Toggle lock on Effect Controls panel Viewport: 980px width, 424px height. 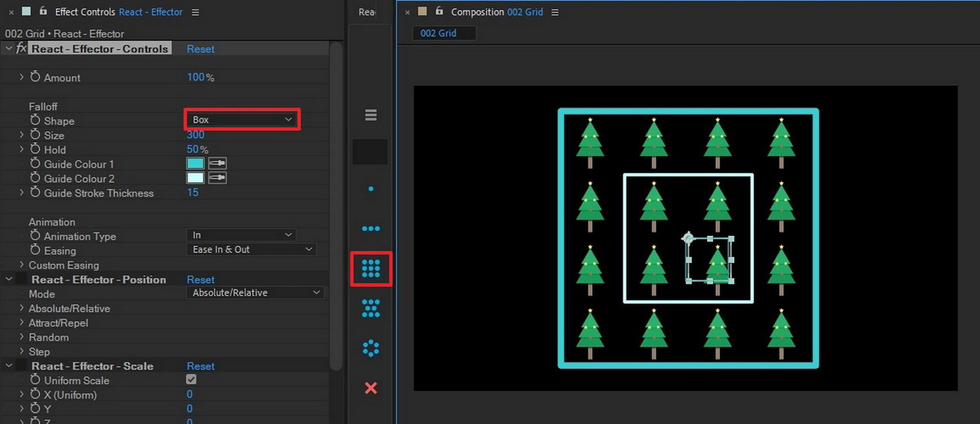point(42,11)
